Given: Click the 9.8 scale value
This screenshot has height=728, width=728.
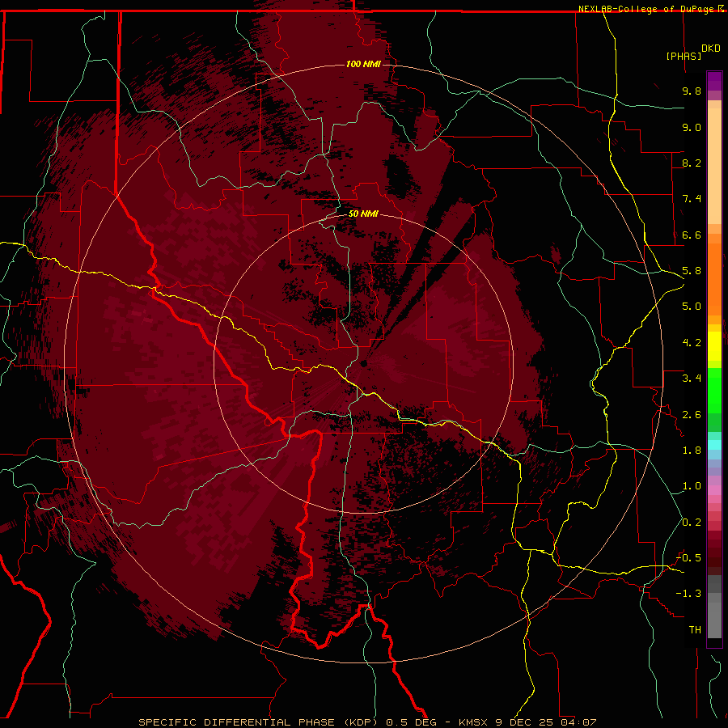Looking at the screenshot, I should (x=692, y=91).
